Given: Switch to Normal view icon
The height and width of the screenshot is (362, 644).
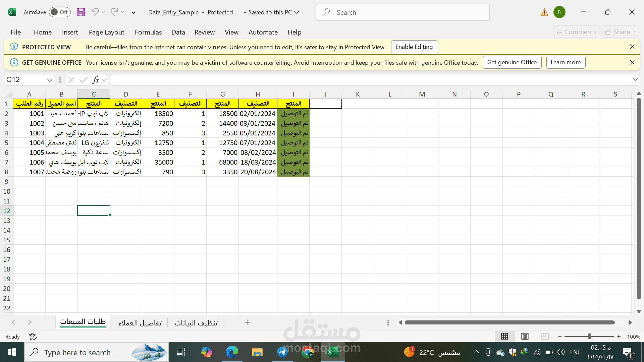Looking at the screenshot, I should (504, 336).
